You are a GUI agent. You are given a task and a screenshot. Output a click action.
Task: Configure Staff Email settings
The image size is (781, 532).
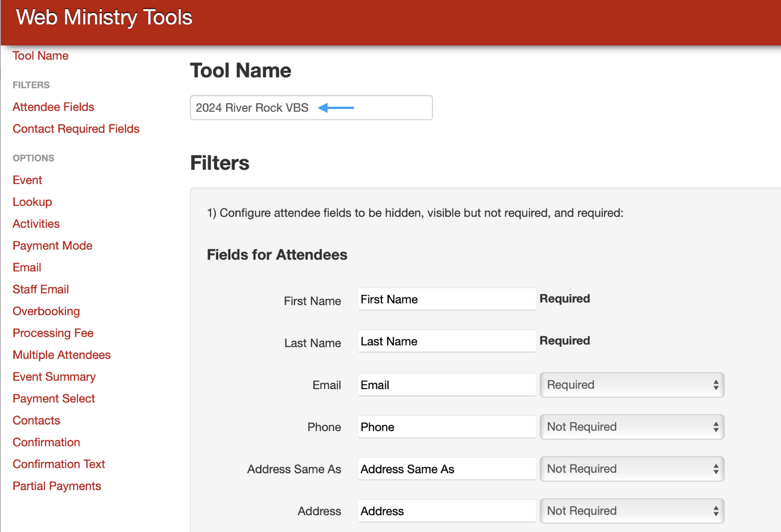[x=41, y=289]
